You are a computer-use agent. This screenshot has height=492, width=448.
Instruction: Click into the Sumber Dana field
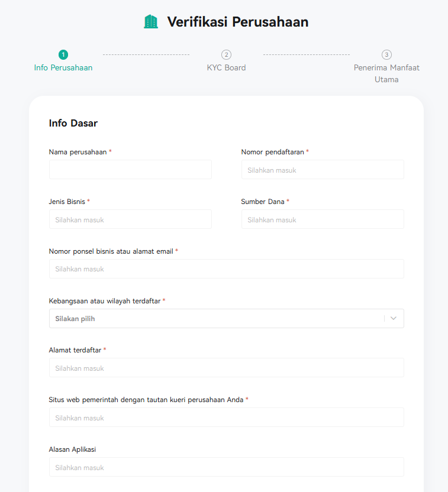pos(323,219)
